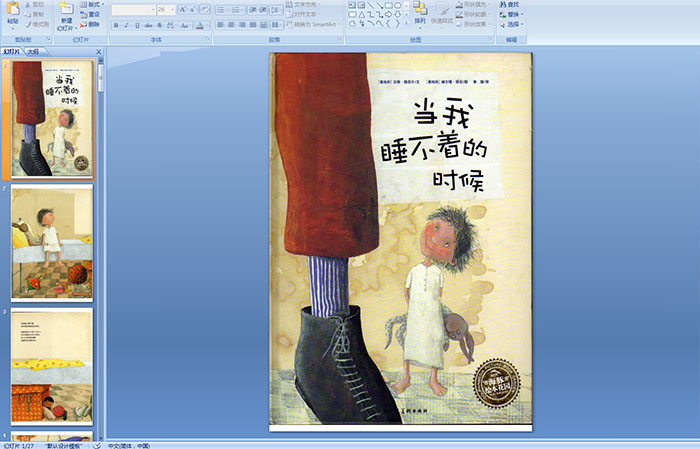
Task: Open the Select (选择) menu
Action: (511, 24)
